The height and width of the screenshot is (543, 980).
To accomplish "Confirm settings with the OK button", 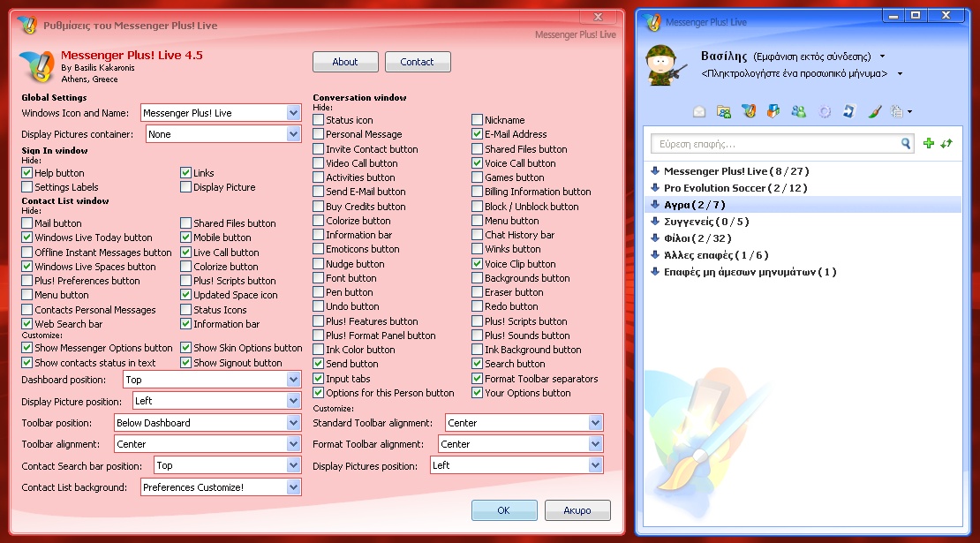I will point(504,510).
